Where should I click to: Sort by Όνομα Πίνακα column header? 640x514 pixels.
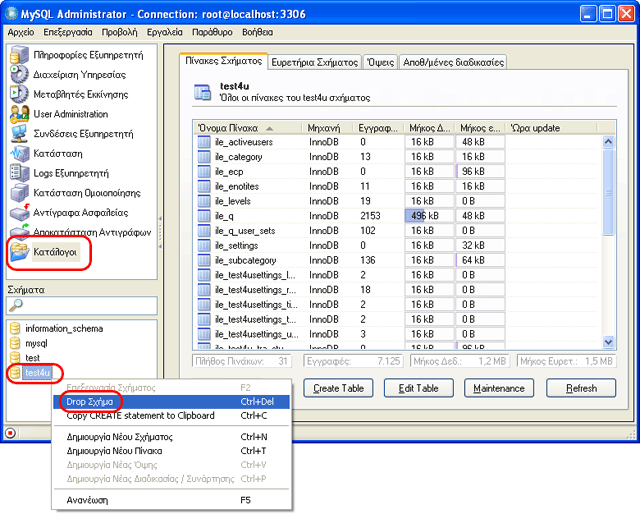pos(247,128)
